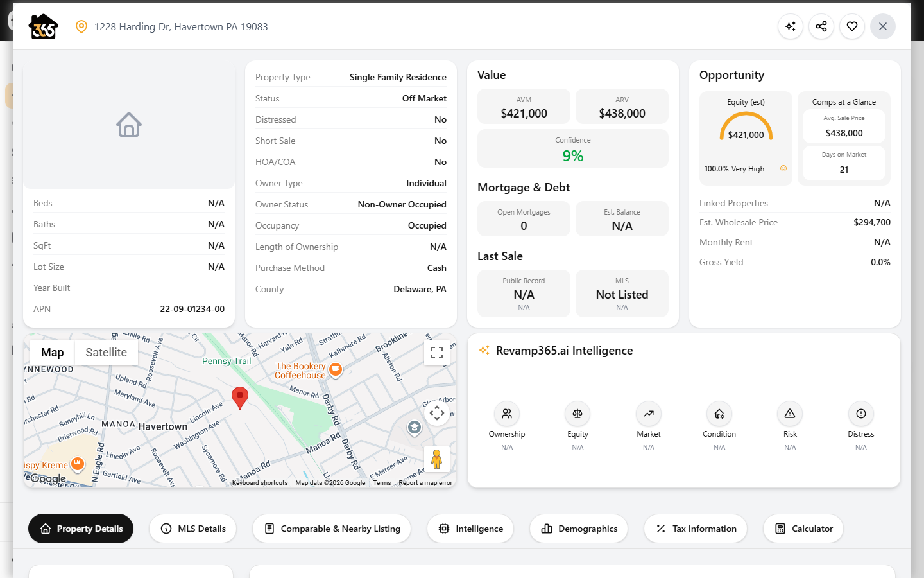The height and width of the screenshot is (578, 924).
Task: Click the county value Delaware, PA
Action: [420, 289]
